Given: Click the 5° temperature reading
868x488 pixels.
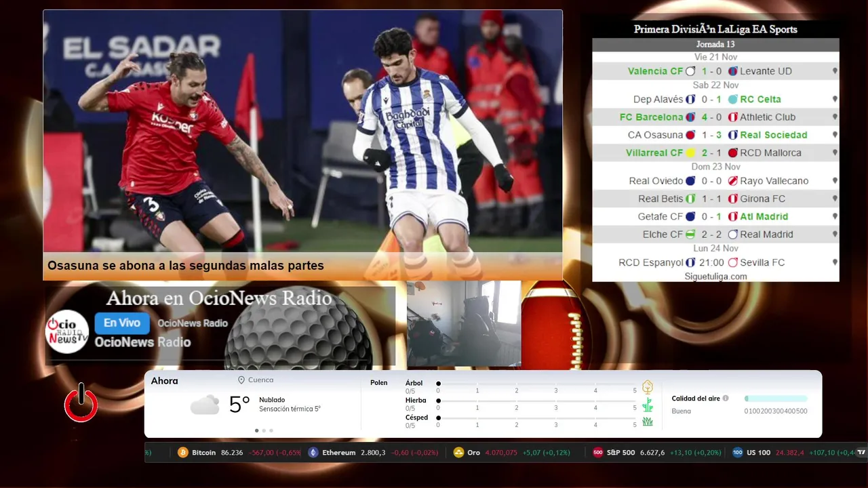Looking at the screenshot, I should (239, 405).
